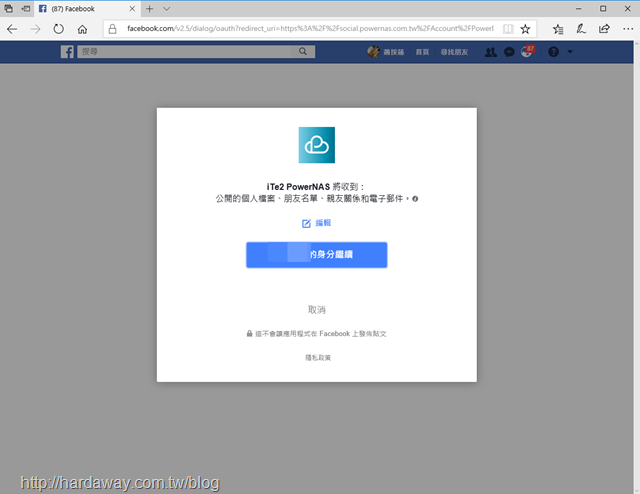Click the info icon after permissions text
This screenshot has width=640, height=494.
click(x=415, y=199)
